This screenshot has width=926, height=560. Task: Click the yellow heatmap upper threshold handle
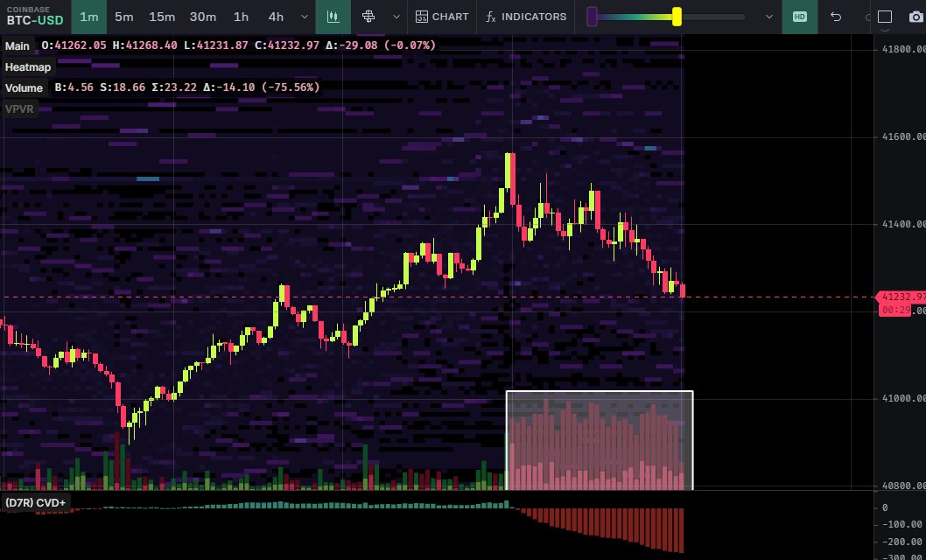pyautogui.click(x=677, y=17)
